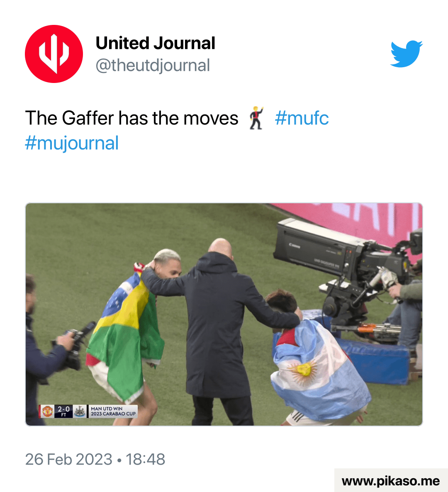Screen dimensions: 448x492
Task: Click the Manchester United crest in scoreboard
Action: (47, 411)
